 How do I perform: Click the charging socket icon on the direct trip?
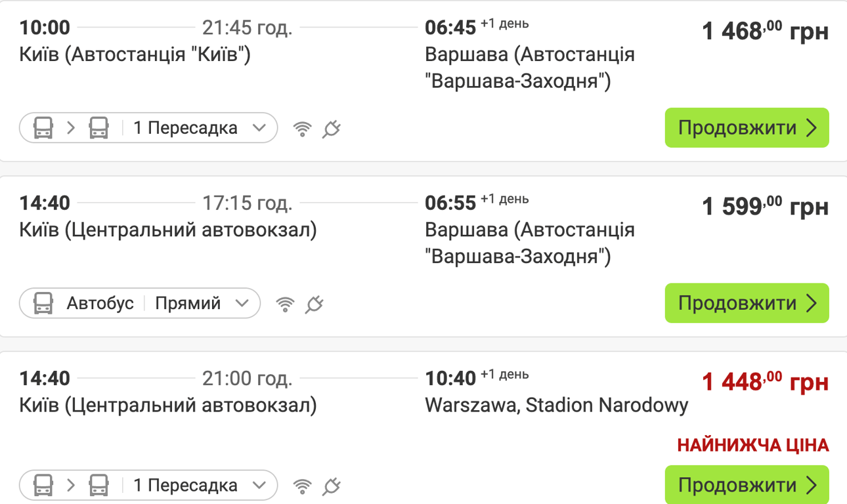click(x=315, y=304)
